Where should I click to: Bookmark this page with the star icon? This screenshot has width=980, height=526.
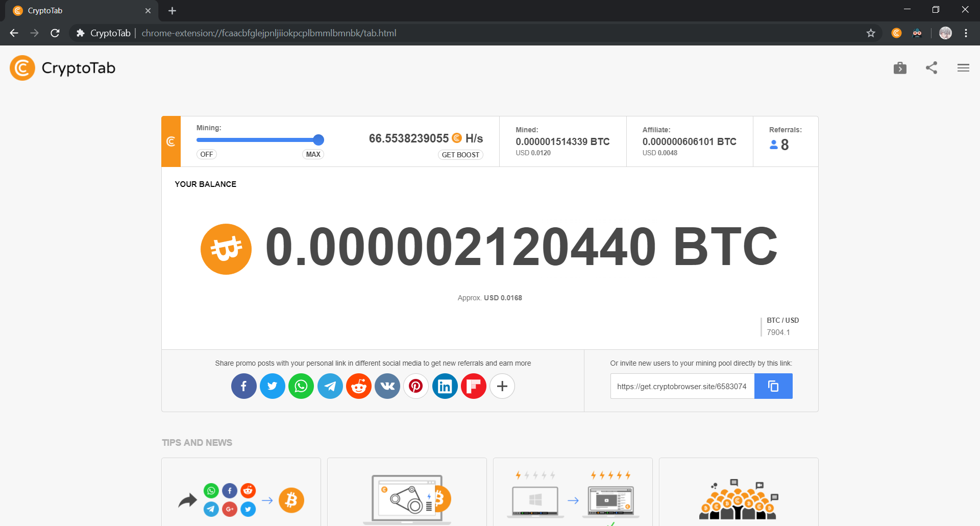[871, 33]
